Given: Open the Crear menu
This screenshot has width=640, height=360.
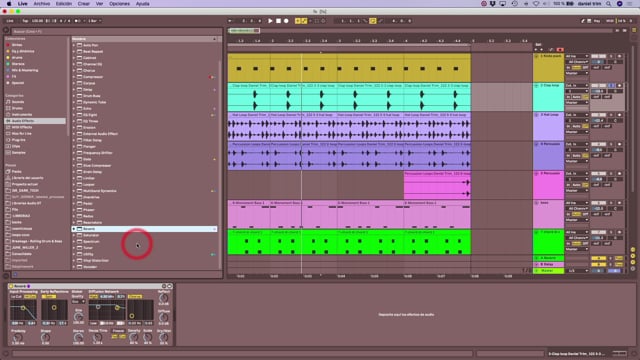Looking at the screenshot, I should tap(84, 4).
